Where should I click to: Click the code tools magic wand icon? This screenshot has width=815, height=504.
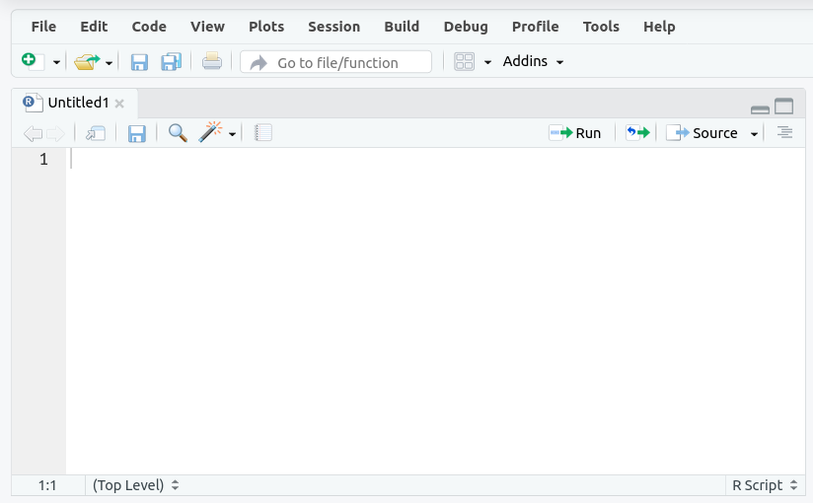(211, 133)
